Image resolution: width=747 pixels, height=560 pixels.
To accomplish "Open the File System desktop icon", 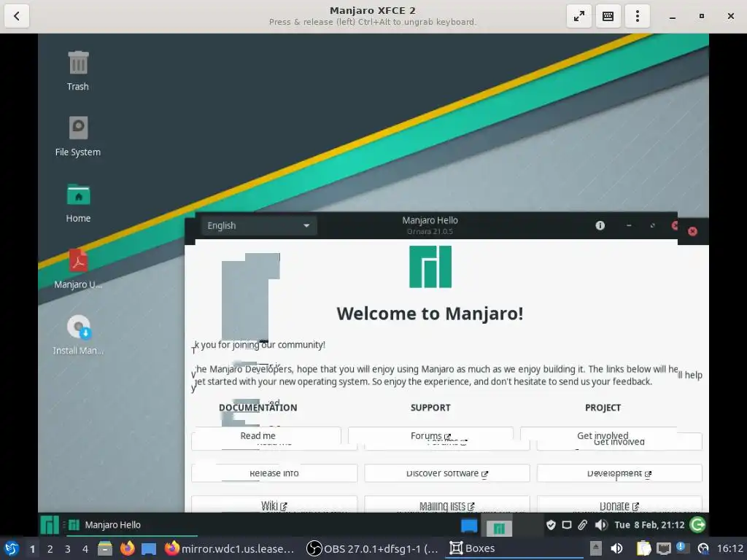I will click(x=78, y=136).
